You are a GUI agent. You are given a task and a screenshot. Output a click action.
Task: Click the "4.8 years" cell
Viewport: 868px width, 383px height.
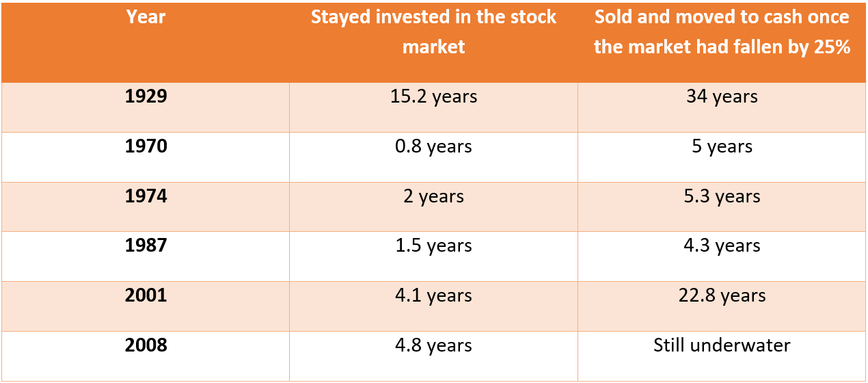click(433, 345)
